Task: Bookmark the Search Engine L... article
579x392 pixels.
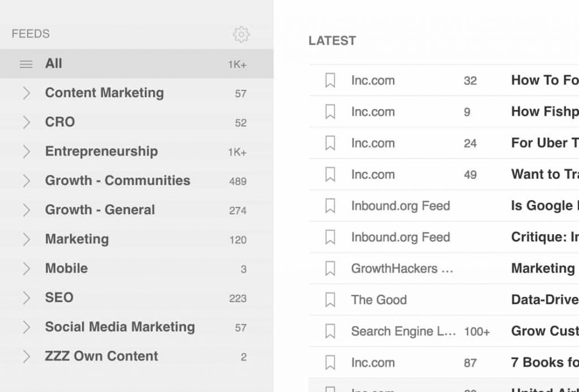Action: pos(330,331)
